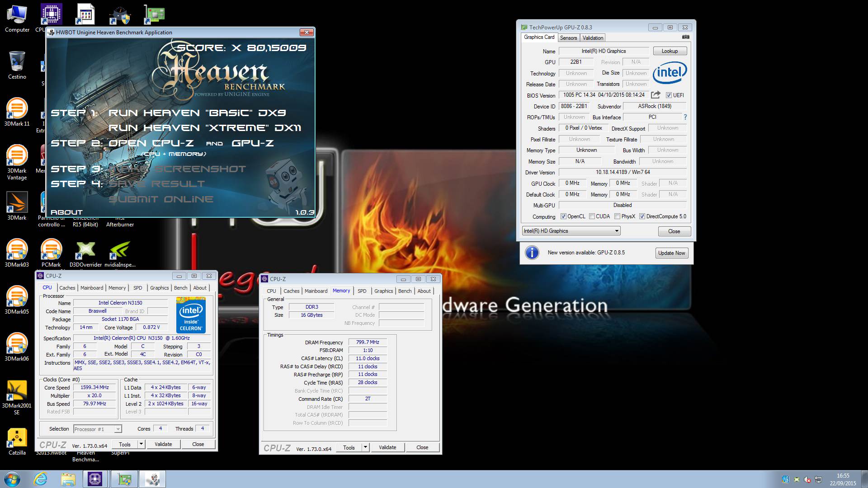
Task: Click the Lookup button in GPU-Z
Action: (x=670, y=51)
